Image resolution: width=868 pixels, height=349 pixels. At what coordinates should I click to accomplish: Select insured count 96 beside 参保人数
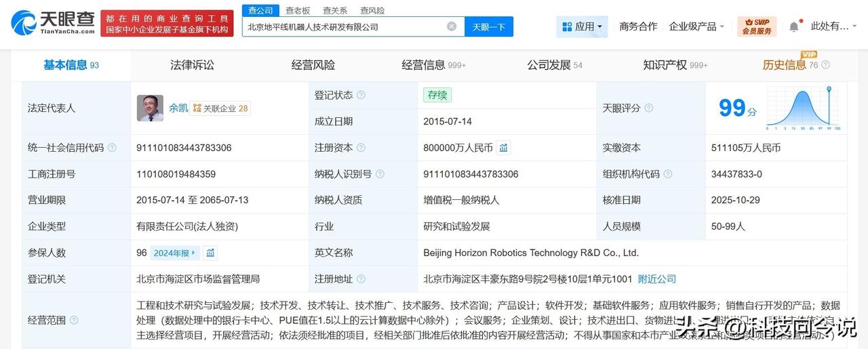click(142, 253)
